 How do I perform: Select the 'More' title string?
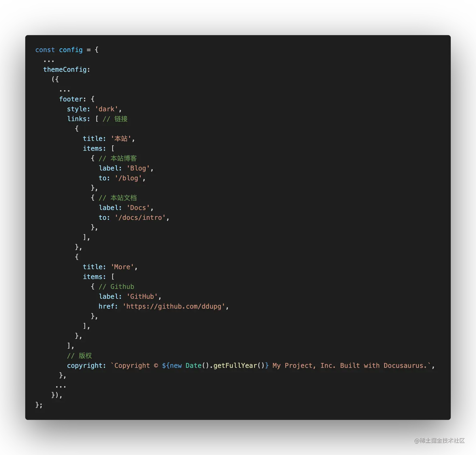(x=123, y=267)
